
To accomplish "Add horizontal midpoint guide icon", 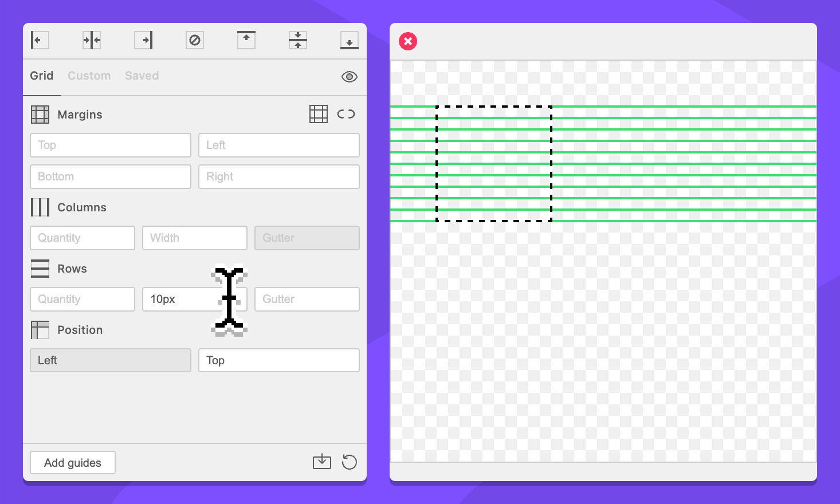I will point(298,40).
